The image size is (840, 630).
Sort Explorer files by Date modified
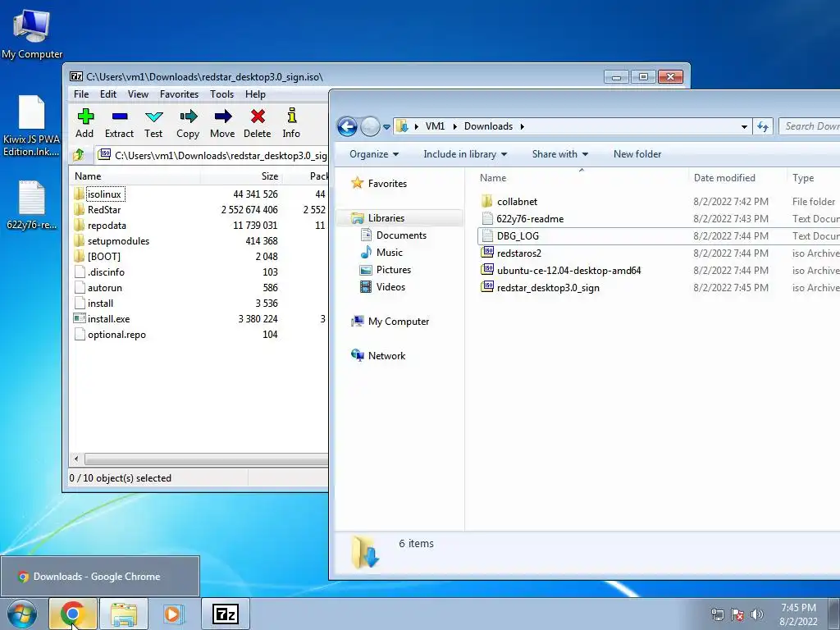724,178
